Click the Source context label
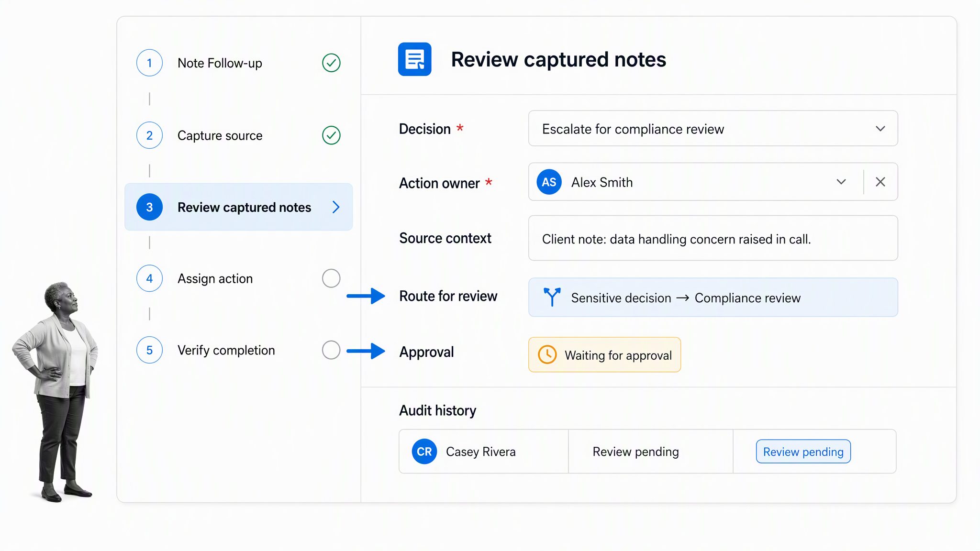 pos(445,238)
